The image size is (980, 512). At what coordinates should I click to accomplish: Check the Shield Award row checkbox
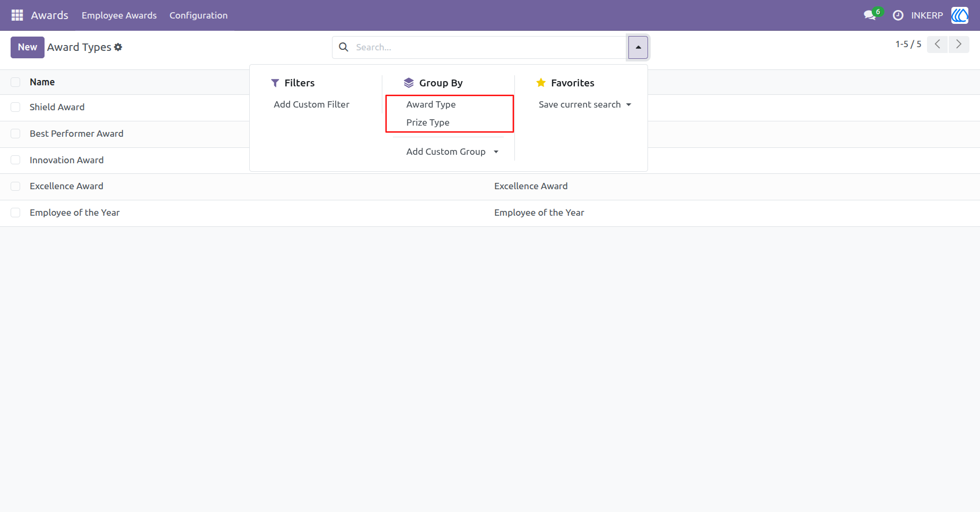(x=15, y=107)
